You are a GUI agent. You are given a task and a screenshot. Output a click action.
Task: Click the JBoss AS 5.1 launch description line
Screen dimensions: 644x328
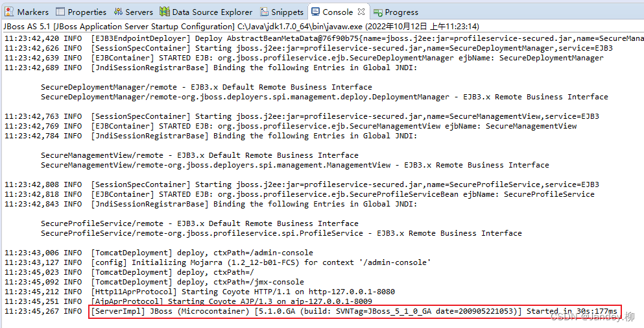coord(241,27)
